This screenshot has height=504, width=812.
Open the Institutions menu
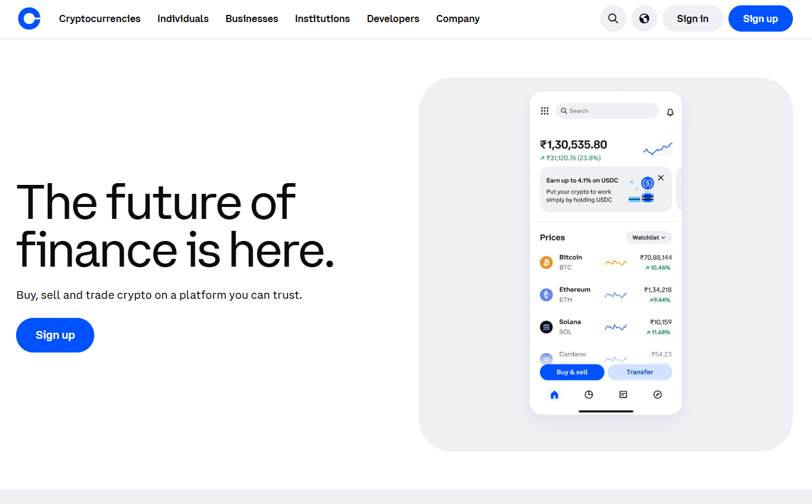click(322, 18)
